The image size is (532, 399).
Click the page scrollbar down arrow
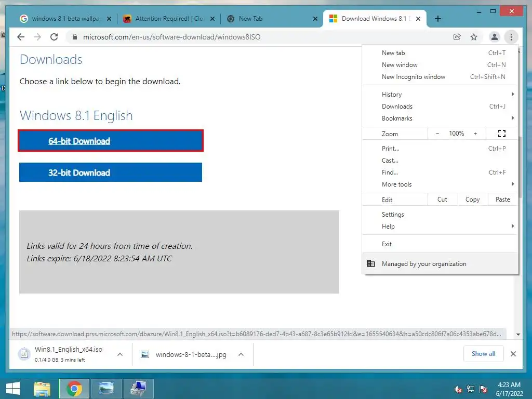pyautogui.click(x=518, y=334)
